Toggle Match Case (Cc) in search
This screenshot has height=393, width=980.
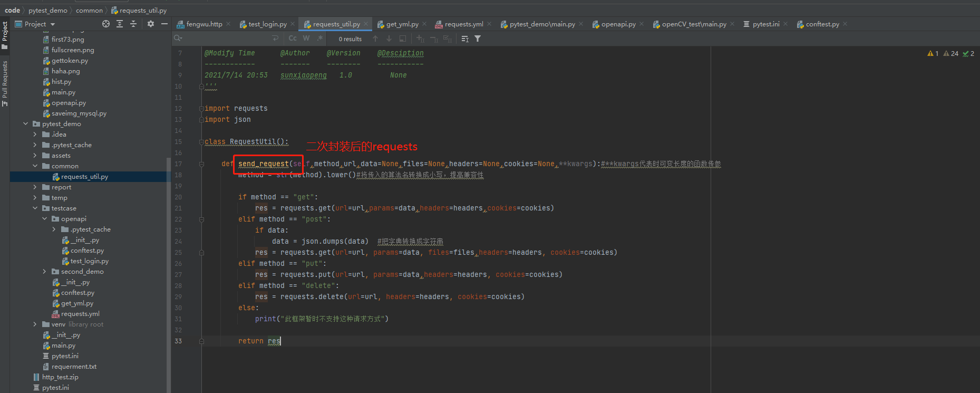coord(293,39)
